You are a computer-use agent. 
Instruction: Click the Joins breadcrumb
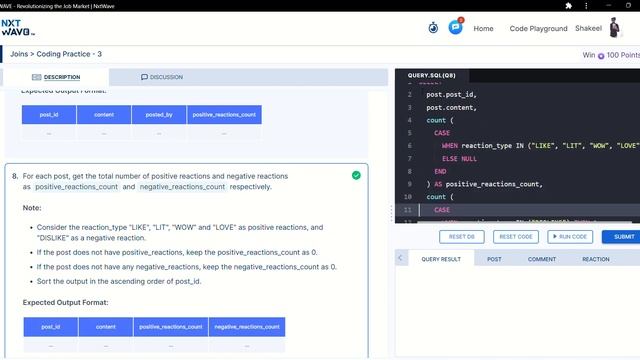coord(19,54)
